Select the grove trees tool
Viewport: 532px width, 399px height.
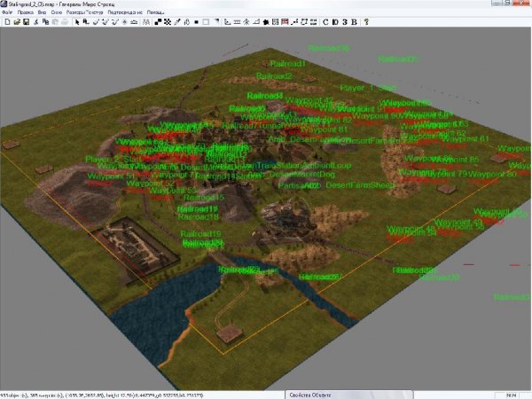(146, 22)
